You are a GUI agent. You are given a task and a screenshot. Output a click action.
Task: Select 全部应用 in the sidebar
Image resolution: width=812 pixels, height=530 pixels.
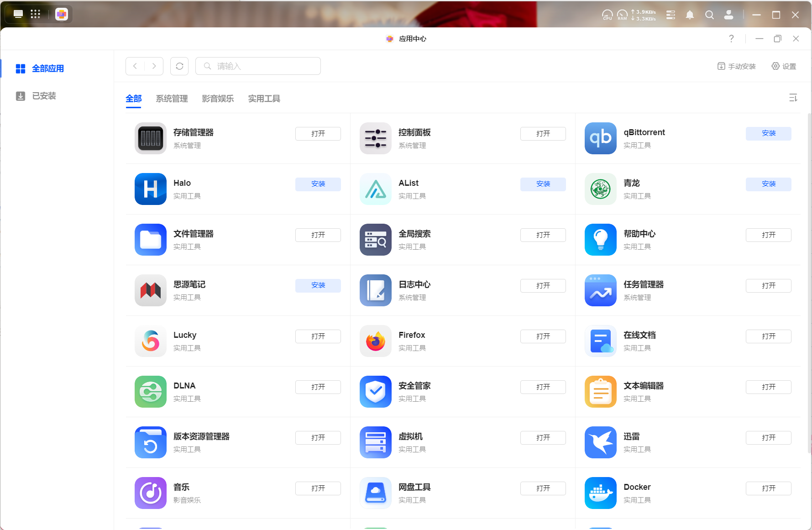point(57,68)
